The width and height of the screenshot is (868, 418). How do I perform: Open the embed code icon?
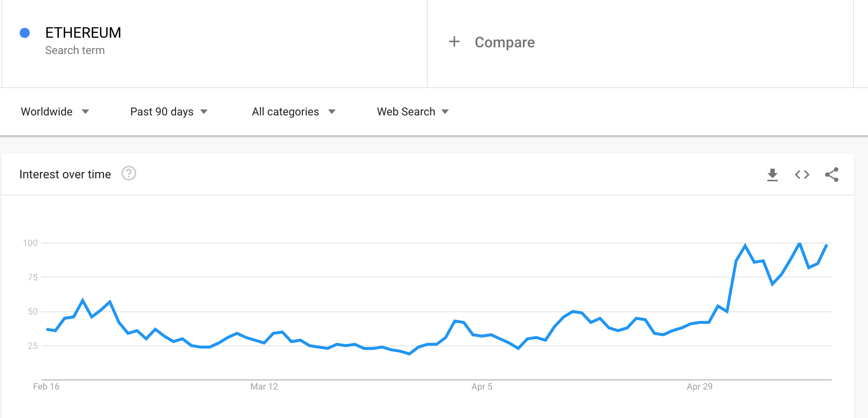pos(802,175)
